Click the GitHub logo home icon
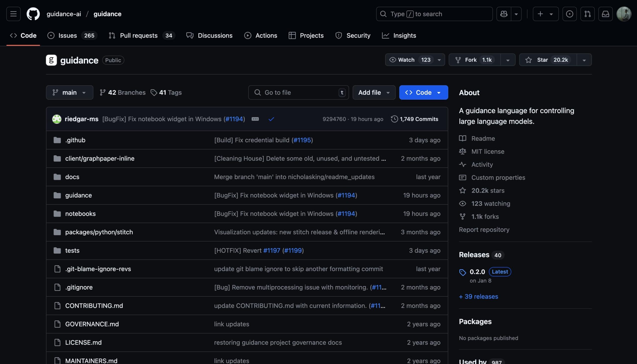The height and width of the screenshot is (364, 637). pyautogui.click(x=33, y=14)
